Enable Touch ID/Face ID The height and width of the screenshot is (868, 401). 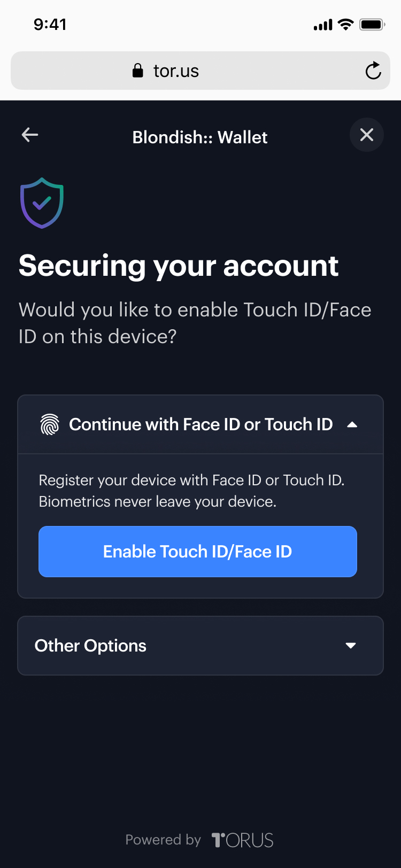198,552
